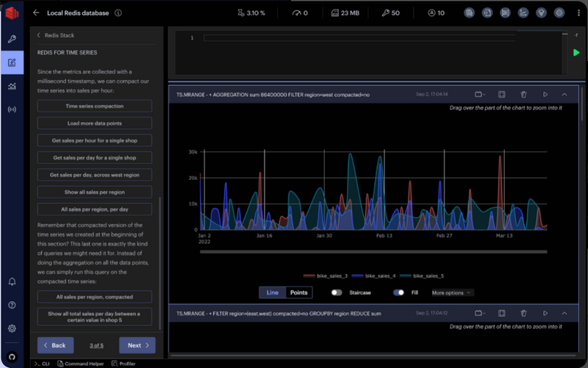
Task: Open the GitHub icon in sidebar
Action: [12, 357]
